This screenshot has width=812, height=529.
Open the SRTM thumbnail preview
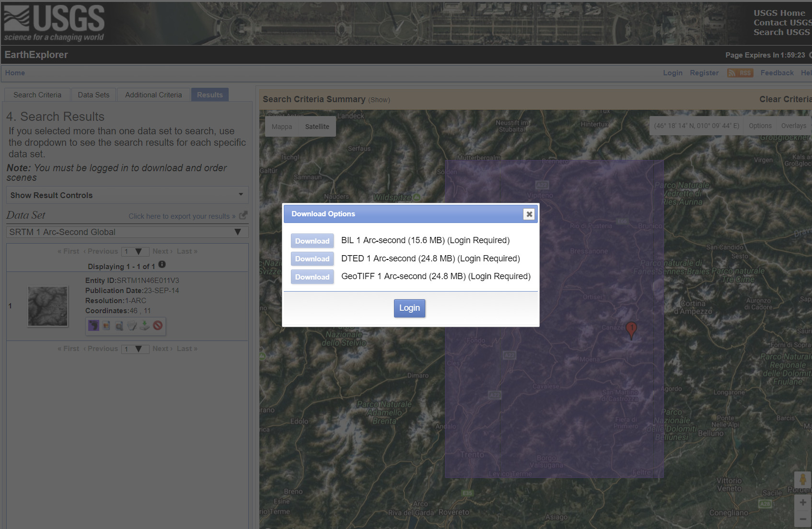pyautogui.click(x=48, y=306)
